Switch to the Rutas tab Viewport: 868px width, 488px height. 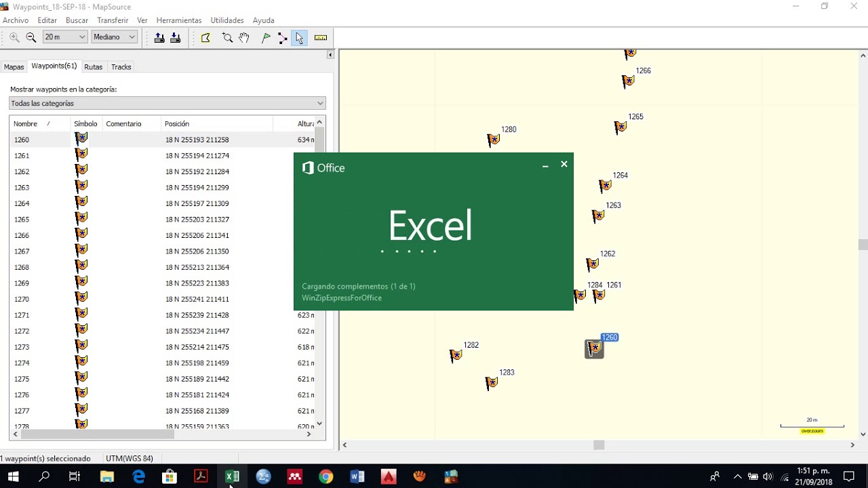pos(94,67)
